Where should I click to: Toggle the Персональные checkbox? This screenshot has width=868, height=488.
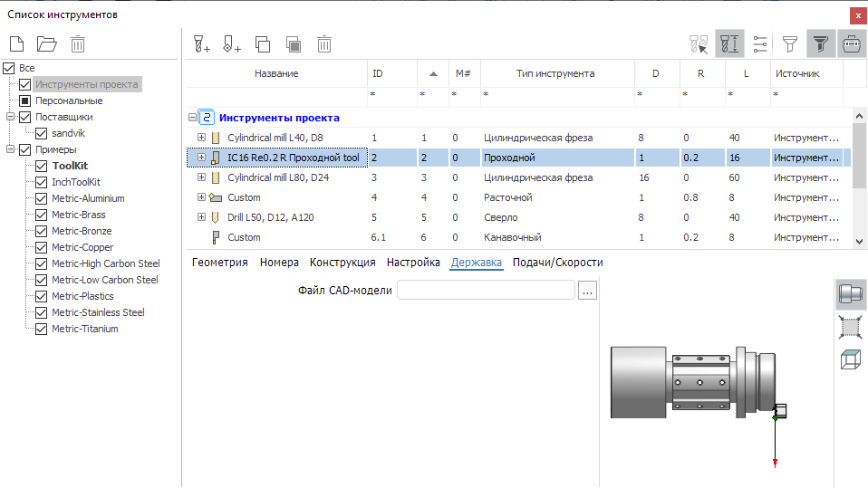[24, 100]
